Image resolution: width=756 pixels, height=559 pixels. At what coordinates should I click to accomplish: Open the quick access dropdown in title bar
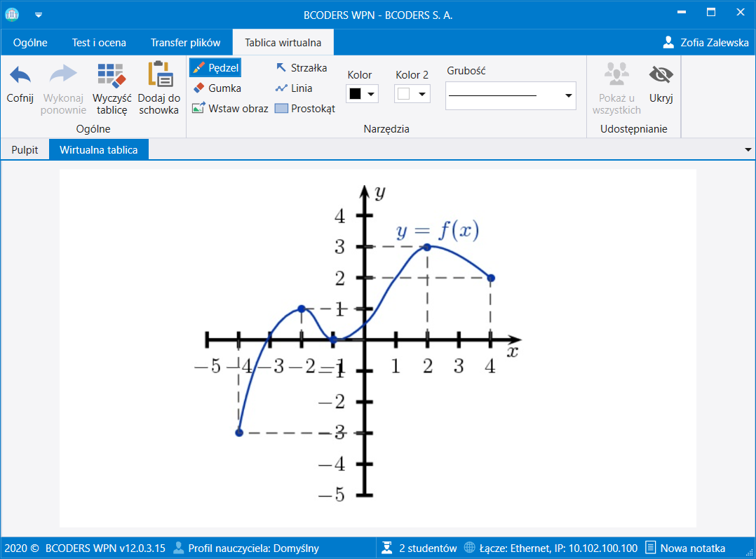(x=39, y=15)
